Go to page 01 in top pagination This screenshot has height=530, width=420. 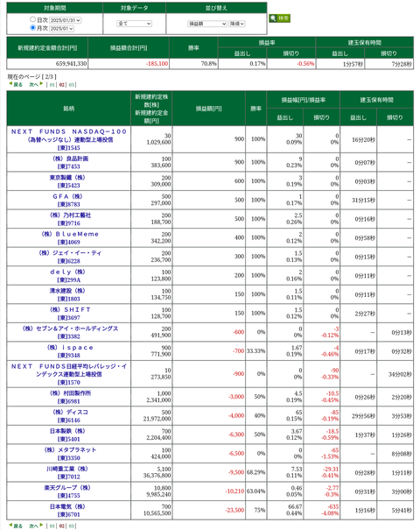coord(52,85)
